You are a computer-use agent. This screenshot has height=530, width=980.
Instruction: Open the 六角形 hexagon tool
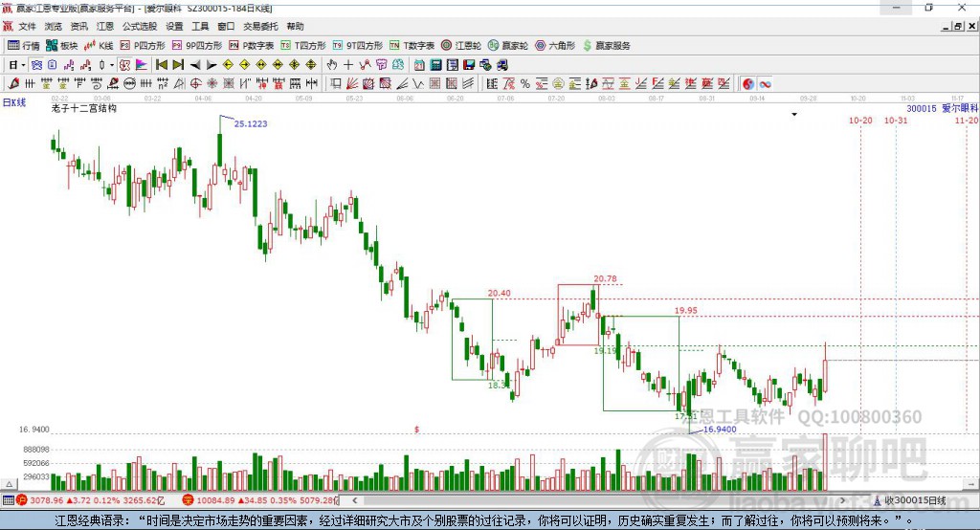(x=555, y=46)
